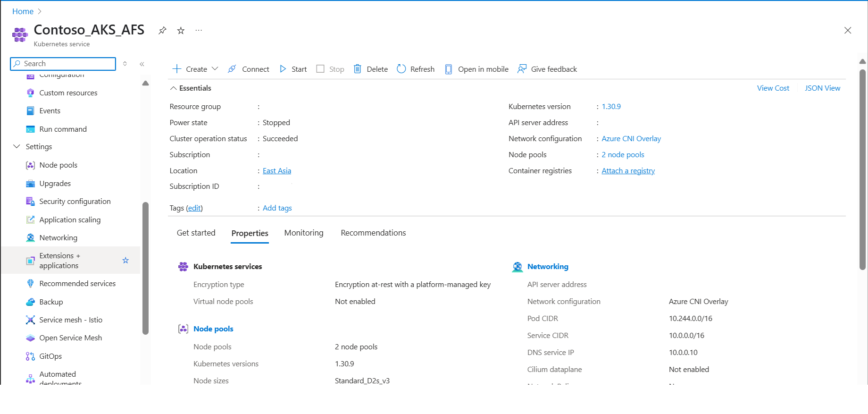Screen dimensions: 868x414
Task: Click the Open in mobile phone icon
Action: click(449, 69)
